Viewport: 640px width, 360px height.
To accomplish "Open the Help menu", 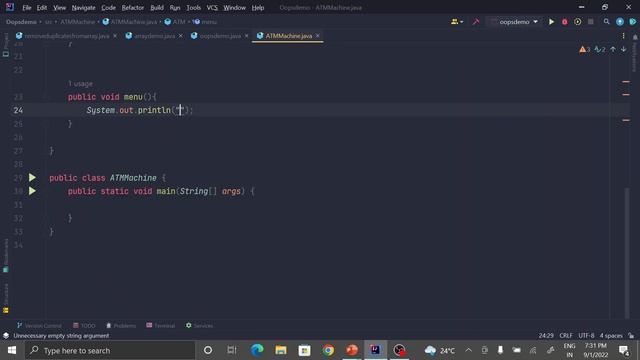I will click(258, 8).
